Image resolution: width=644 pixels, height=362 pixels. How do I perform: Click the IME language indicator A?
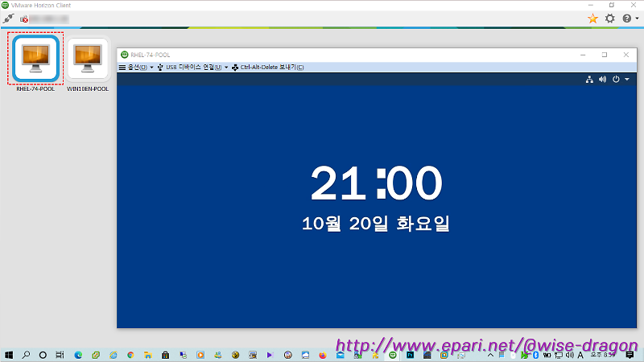point(580,355)
